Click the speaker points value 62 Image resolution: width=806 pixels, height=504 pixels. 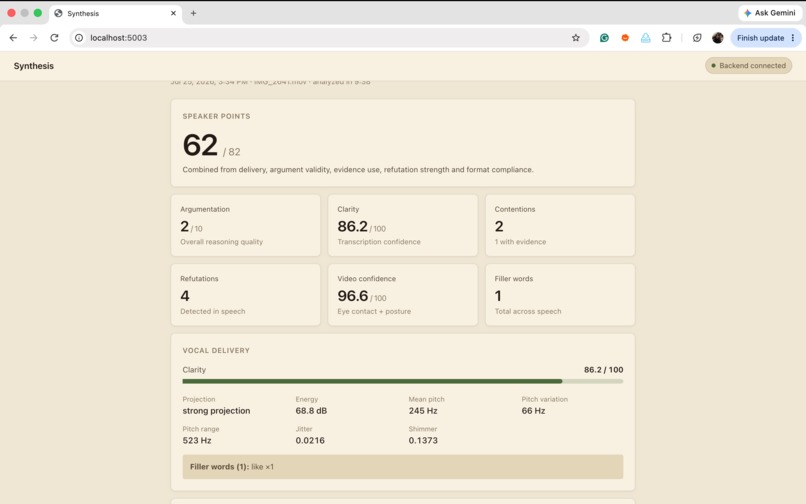[200, 145]
